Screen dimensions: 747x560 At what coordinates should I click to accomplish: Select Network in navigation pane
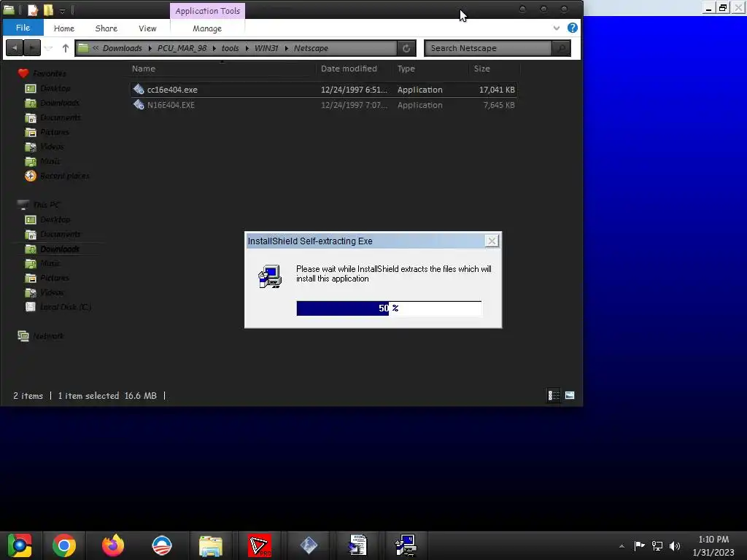(47, 336)
